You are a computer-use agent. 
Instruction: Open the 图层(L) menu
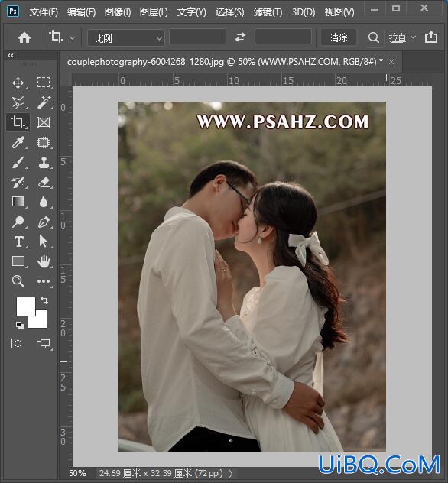154,12
